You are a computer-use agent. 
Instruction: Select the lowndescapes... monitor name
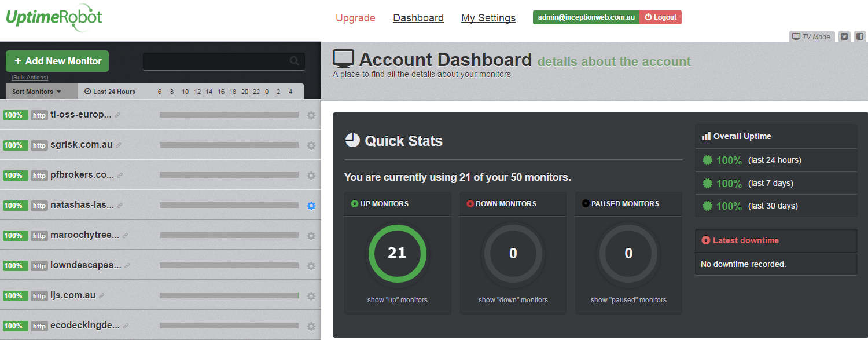click(86, 265)
